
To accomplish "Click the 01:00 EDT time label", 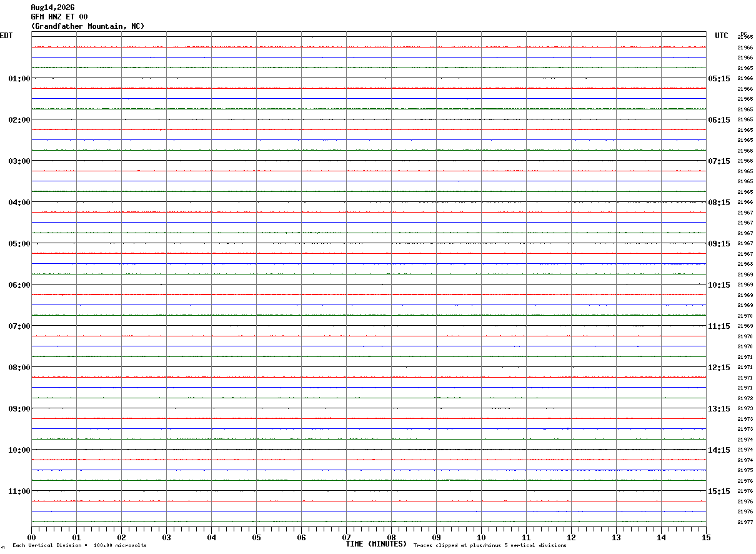I will pos(19,79).
